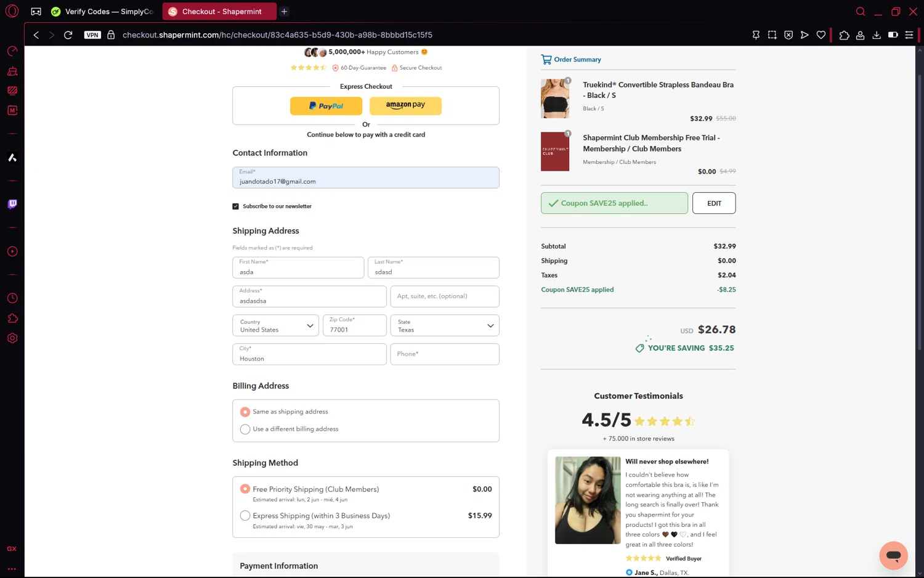Open My Flow send icon

804,35
